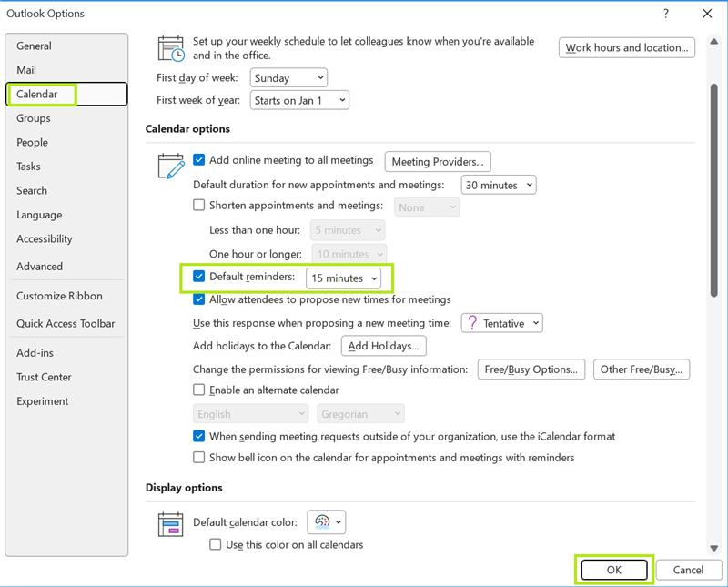Viewport: 728px width, 587px height.
Task: Open Less than one hour dropdown
Action: coord(348,230)
